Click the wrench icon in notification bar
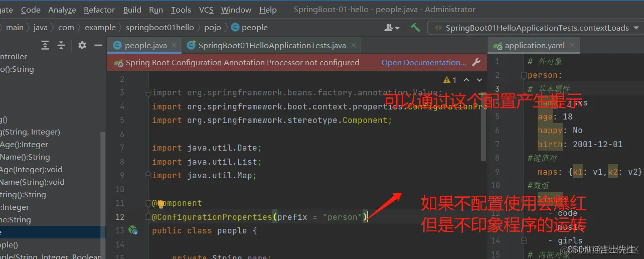644x259 pixels. pyautogui.click(x=476, y=63)
